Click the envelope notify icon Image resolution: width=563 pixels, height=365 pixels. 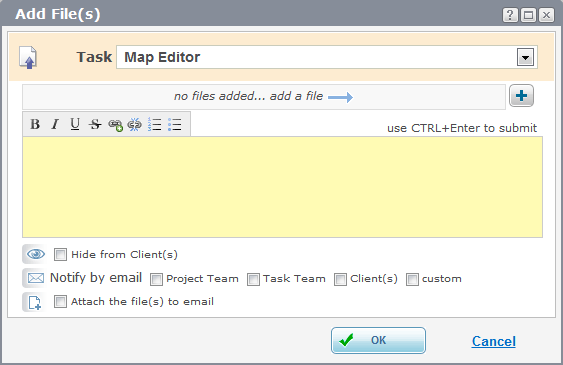[36, 278]
